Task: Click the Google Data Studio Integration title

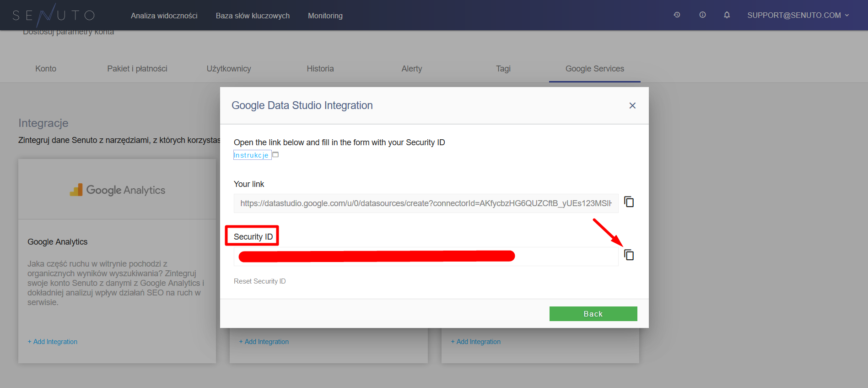Action: tap(302, 105)
